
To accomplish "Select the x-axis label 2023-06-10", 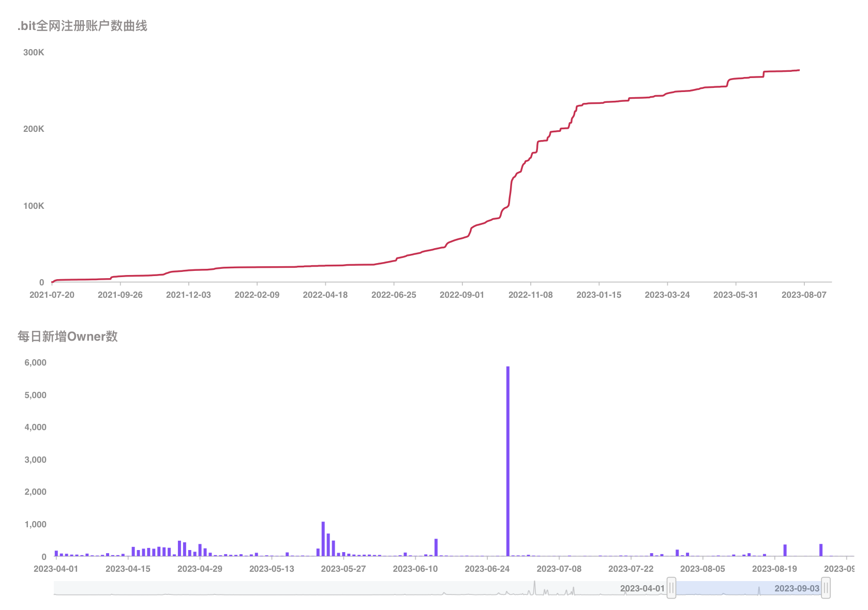I will pos(415,569).
